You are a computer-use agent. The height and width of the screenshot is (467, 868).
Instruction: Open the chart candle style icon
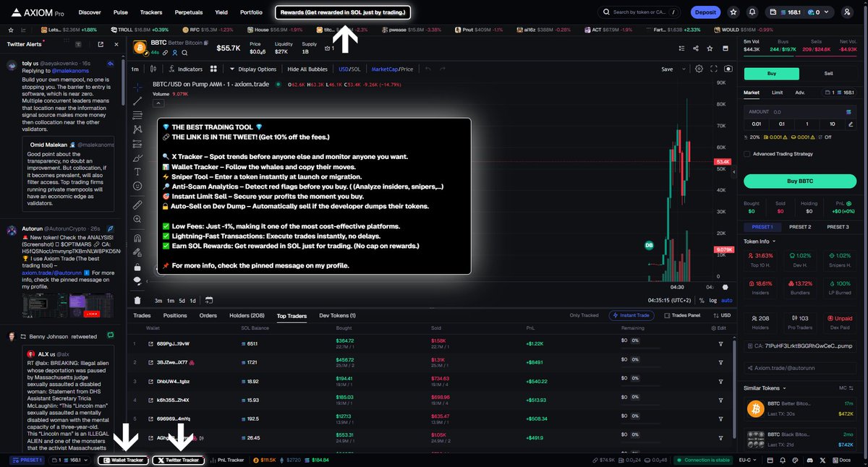click(x=153, y=69)
